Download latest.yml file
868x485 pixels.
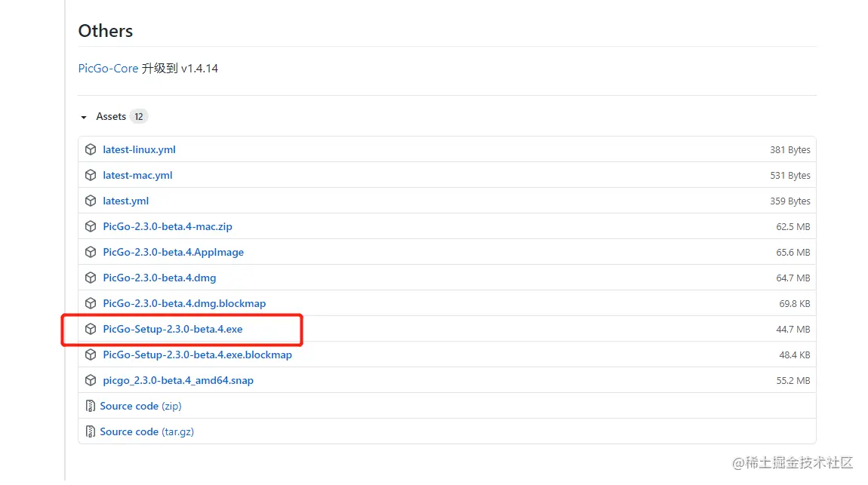coord(125,201)
